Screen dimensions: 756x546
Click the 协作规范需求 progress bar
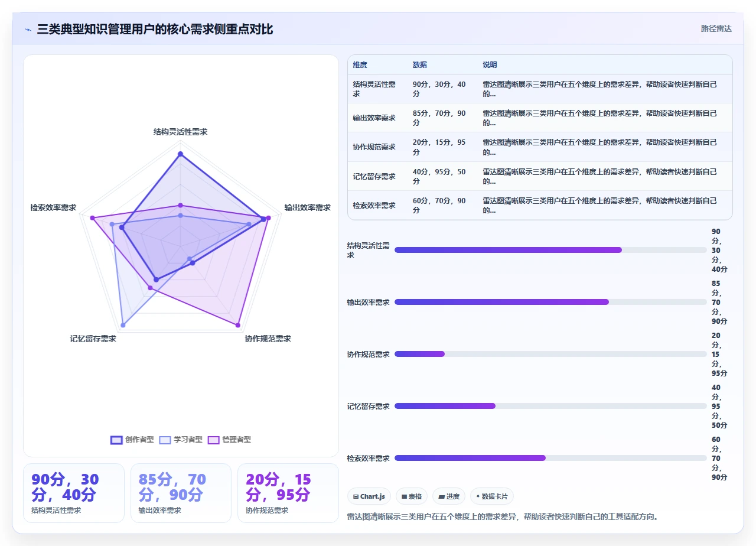click(550, 354)
